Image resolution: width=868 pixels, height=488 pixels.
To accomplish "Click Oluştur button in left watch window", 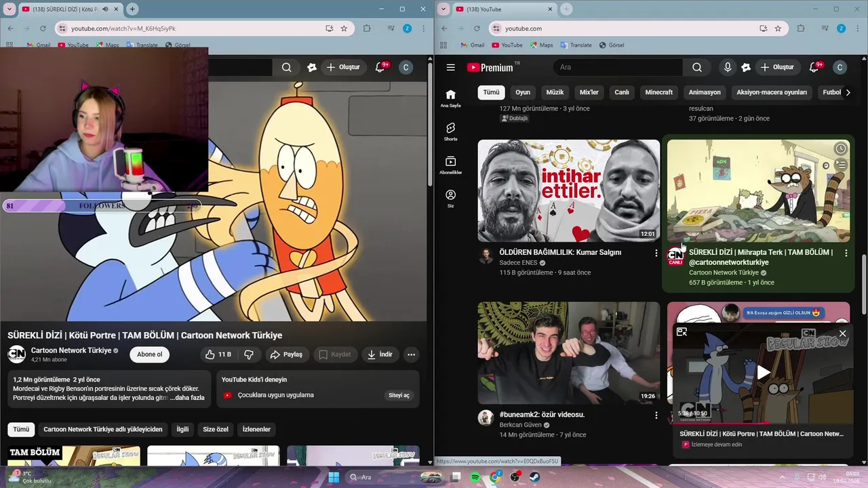I will click(x=344, y=67).
